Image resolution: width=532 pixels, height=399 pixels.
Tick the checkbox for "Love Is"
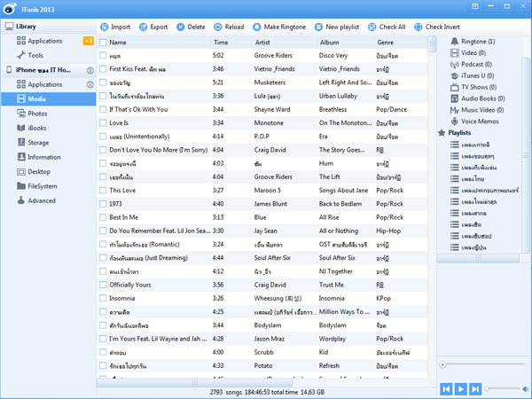pyautogui.click(x=103, y=122)
